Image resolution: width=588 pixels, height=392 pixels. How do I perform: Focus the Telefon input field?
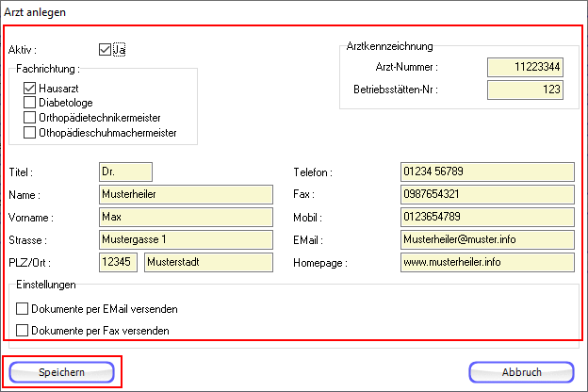tap(486, 172)
